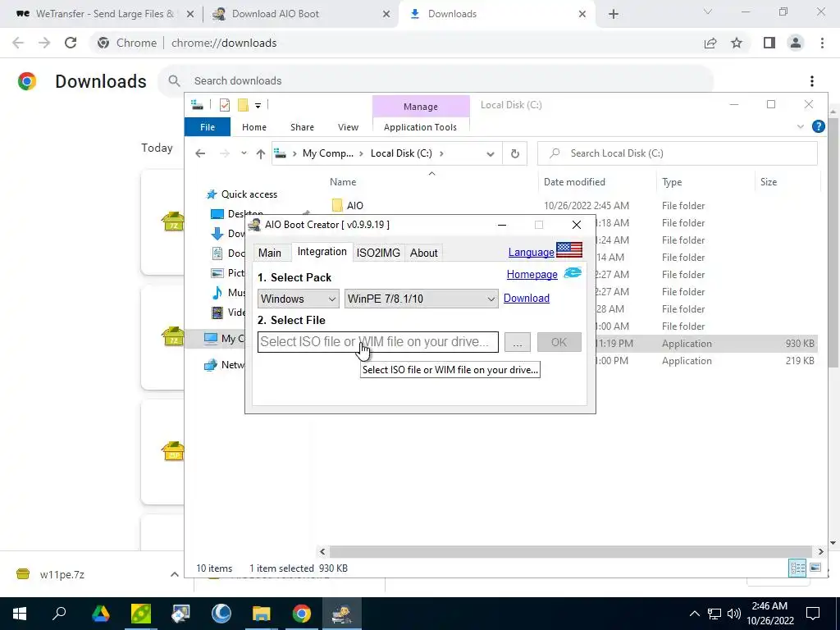
Task: Switch Explorer to large icons view
Action: point(815,568)
